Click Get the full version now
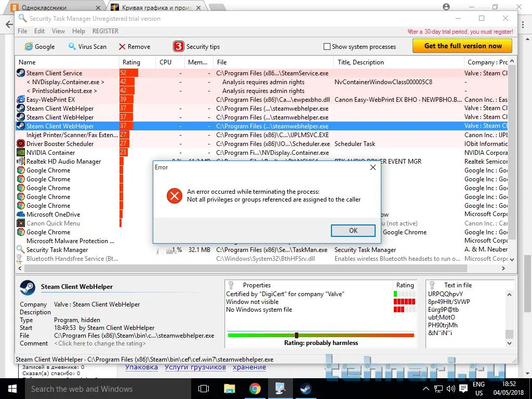The height and width of the screenshot is (399, 532). click(x=462, y=46)
